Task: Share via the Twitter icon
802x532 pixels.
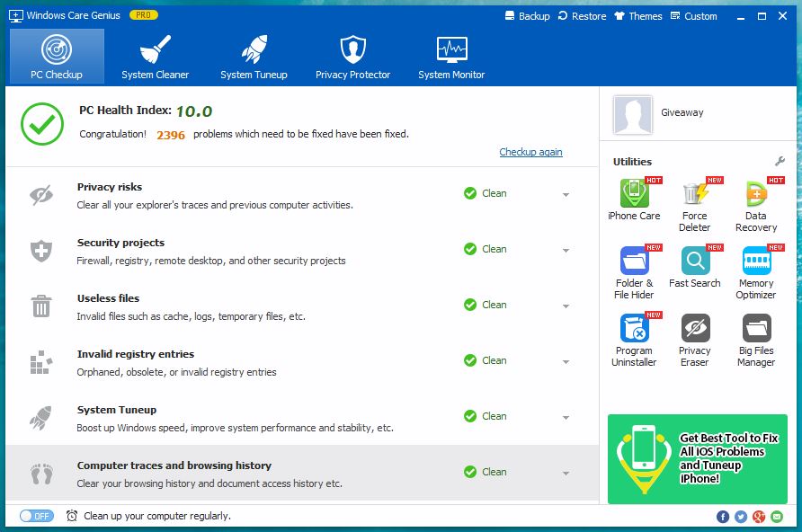Action: pyautogui.click(x=741, y=517)
